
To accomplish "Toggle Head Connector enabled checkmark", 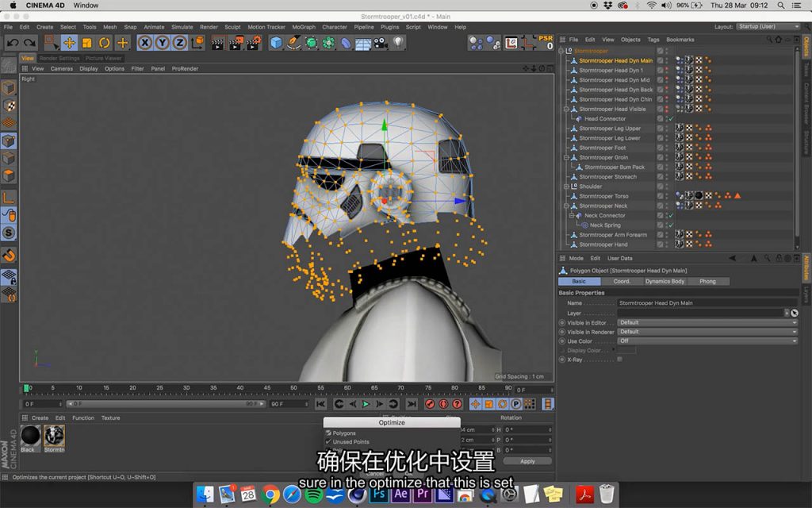I will (x=671, y=119).
